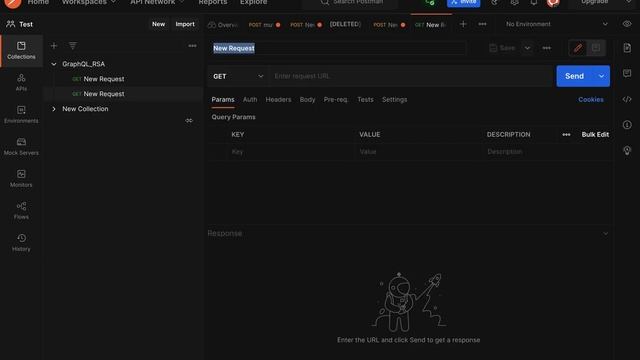Screen dimensions: 640x360
Task: Expand the New Collection folder
Action: 54,109
